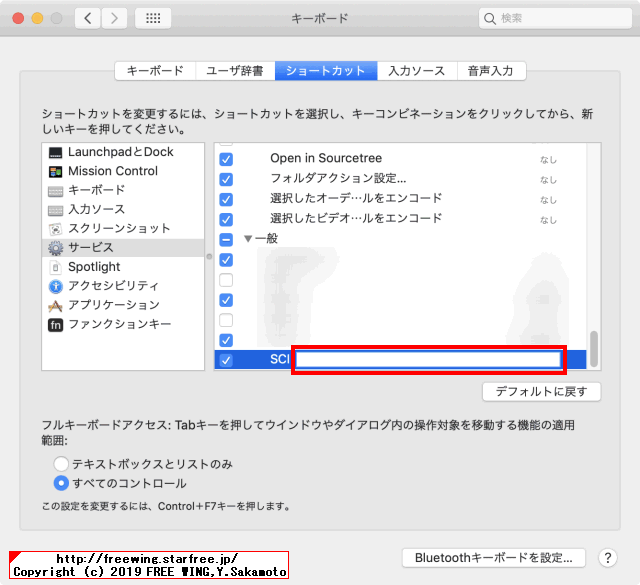Viewport: 640px width, 585px height.
Task: Select テキストボックスとリストのみ radio button
Action: click(61, 464)
